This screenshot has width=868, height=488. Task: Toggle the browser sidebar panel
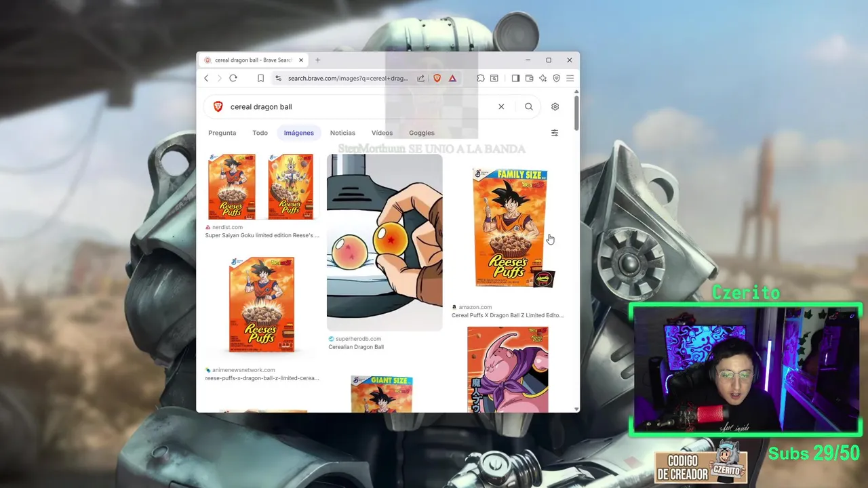pos(515,79)
